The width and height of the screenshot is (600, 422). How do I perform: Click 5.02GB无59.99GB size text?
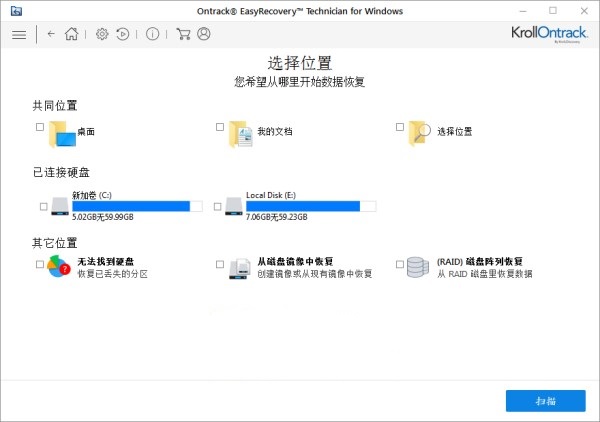[103, 217]
